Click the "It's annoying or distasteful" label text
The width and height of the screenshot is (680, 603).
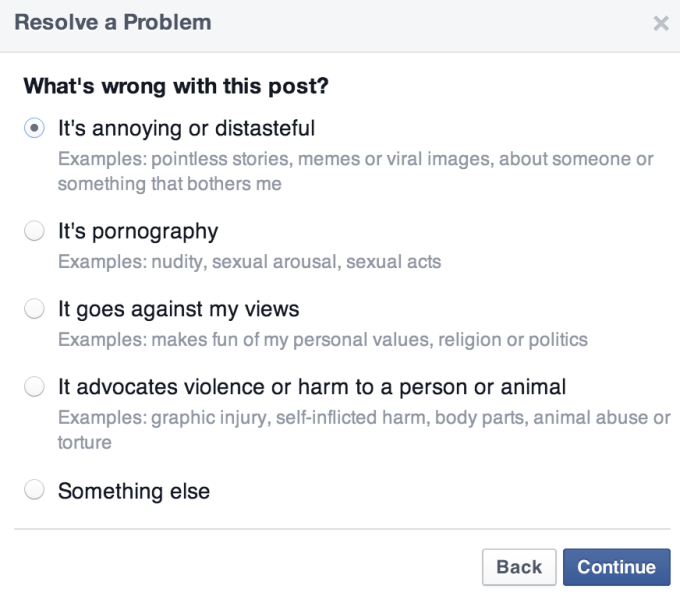coord(186,129)
